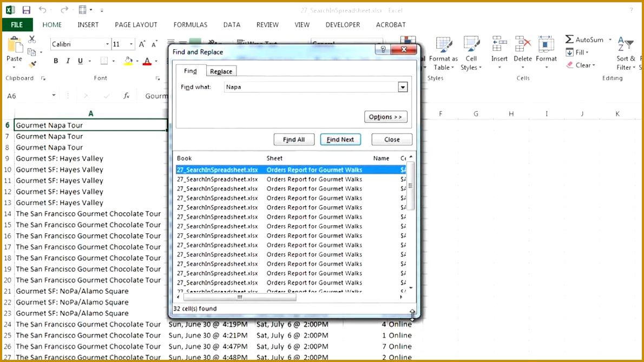
Task: Open Clipboard pane launcher
Action: 43,78
